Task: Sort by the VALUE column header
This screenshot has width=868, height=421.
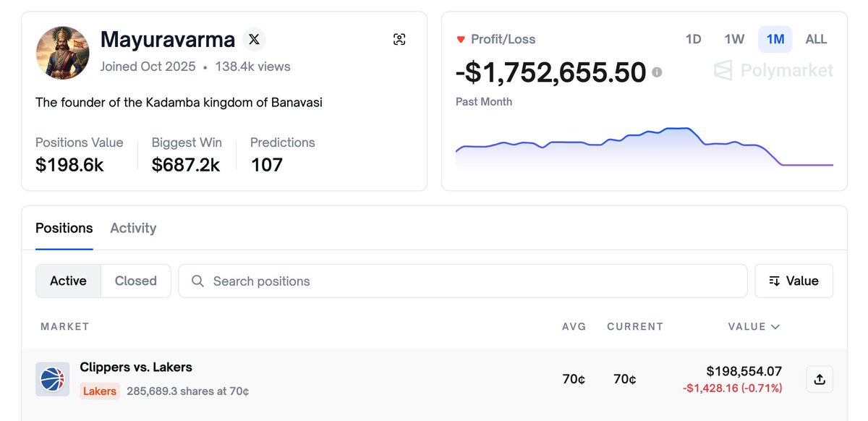Action: (x=754, y=326)
